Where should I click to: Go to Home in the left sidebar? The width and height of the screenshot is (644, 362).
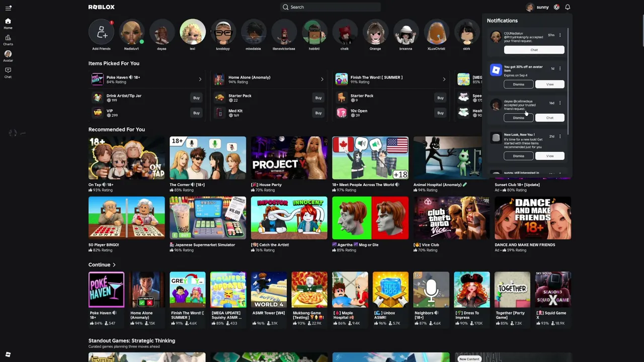pos(8,23)
